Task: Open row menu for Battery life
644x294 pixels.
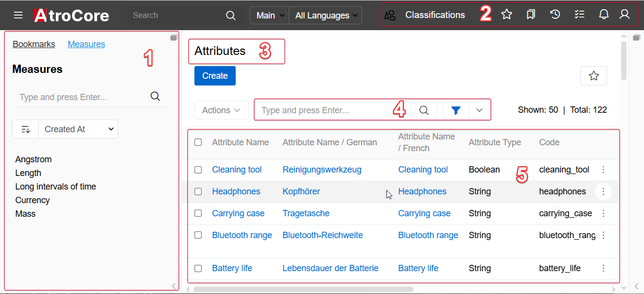Action: point(603,268)
